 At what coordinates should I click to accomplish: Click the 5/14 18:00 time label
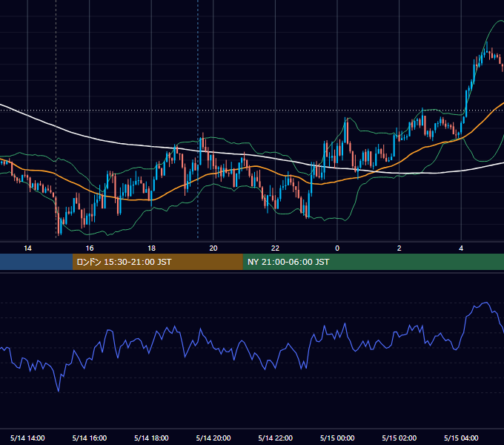151,438
